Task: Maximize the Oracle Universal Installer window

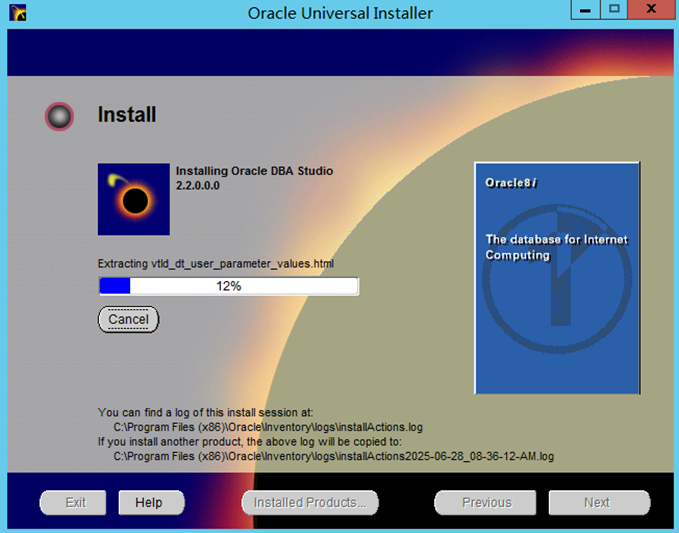Action: coord(614,10)
